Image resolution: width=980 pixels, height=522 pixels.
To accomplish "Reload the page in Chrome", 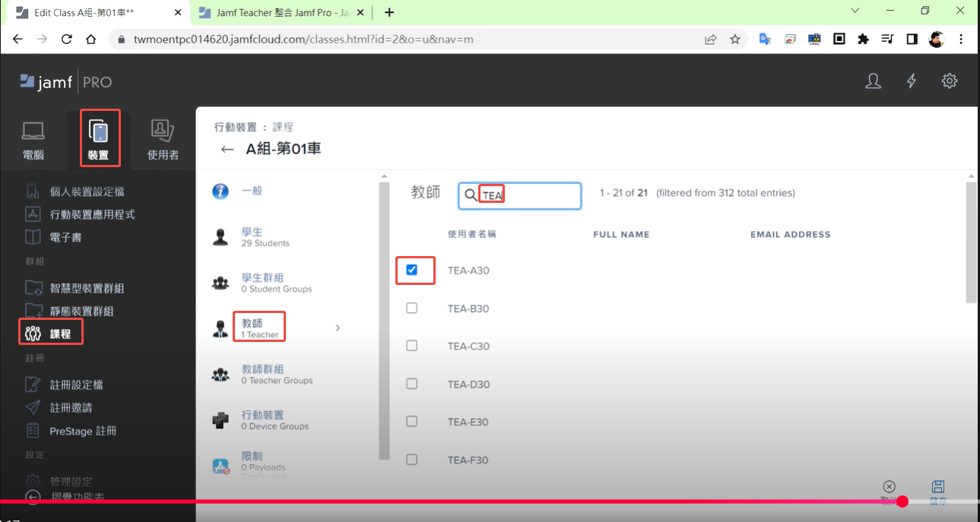I will (x=67, y=39).
